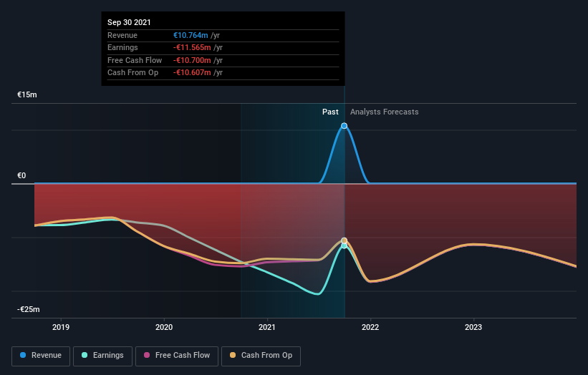Click the -€25m y-axis label

(29, 309)
